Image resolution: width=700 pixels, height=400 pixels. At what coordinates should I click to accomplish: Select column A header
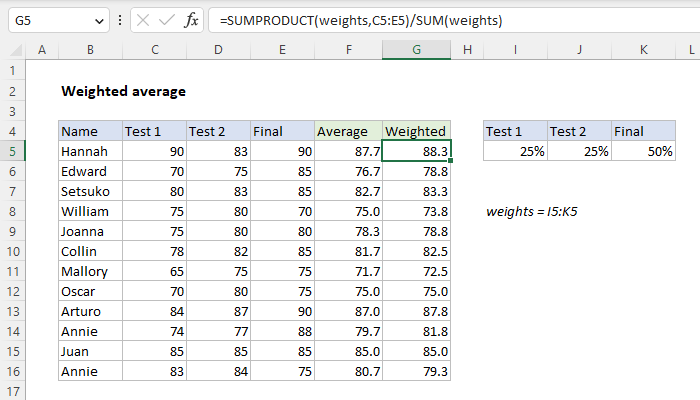pyautogui.click(x=42, y=50)
